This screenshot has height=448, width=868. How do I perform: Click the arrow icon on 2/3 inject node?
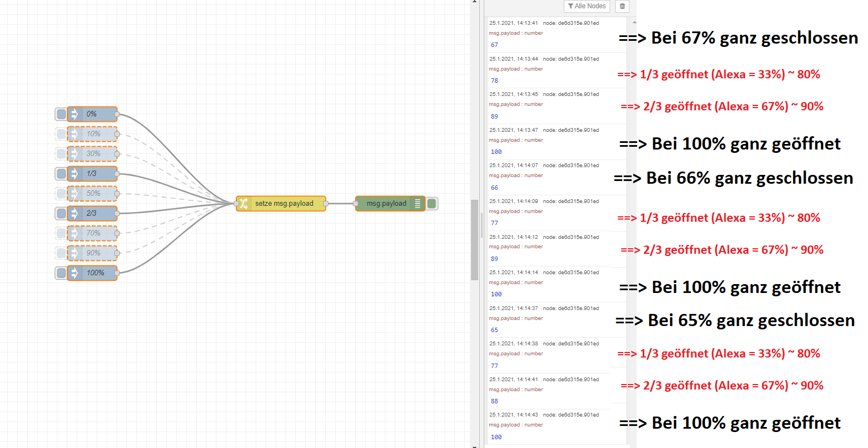(75, 213)
